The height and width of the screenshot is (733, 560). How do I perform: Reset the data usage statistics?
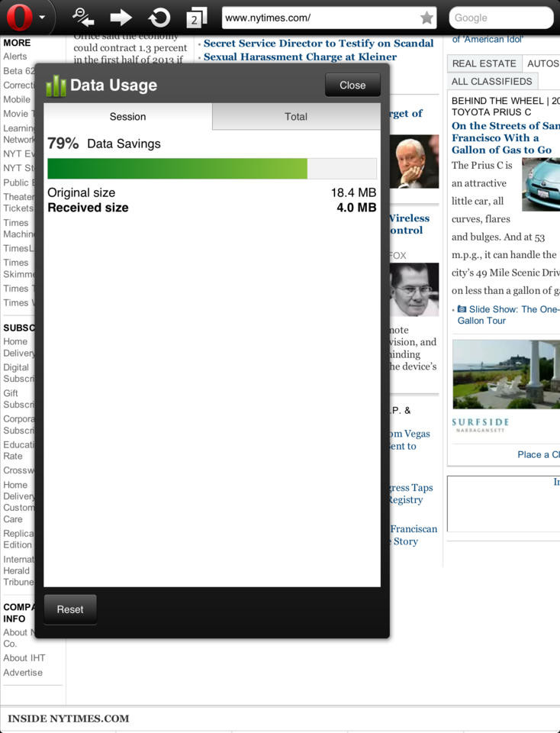(70, 609)
